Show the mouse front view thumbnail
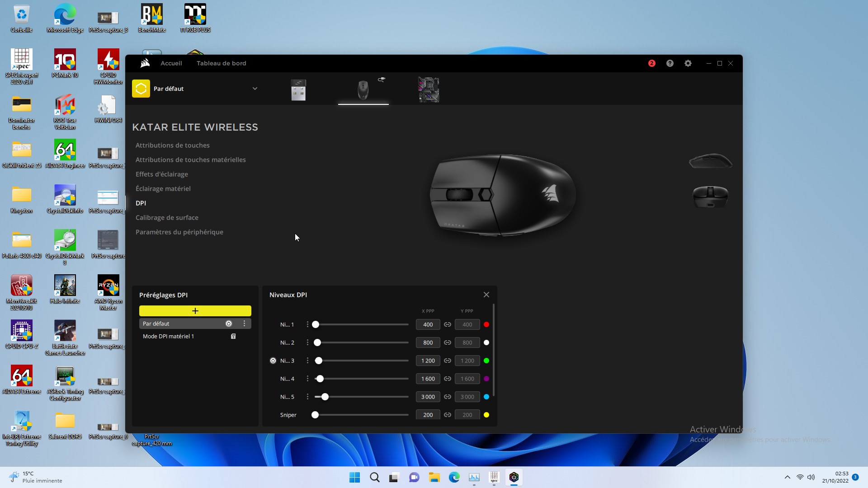 [x=711, y=197]
